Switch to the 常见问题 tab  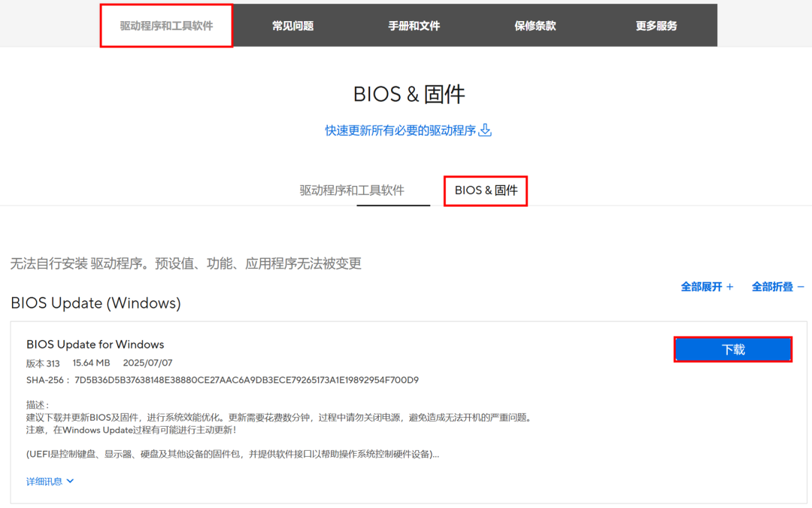coord(292,26)
